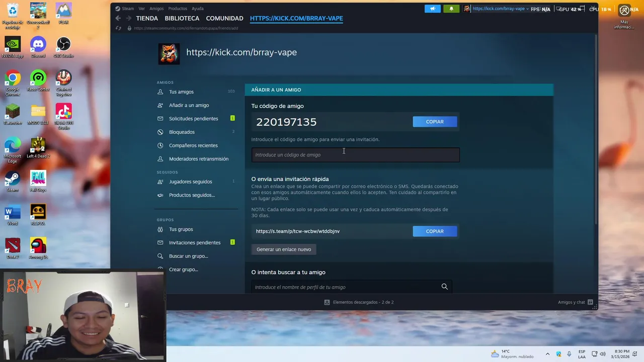Viewport: 644px width, 362px height.
Task: Open profile tab HTTPS://KICK.COM/BRRAY-VAPE
Action: (x=296, y=18)
